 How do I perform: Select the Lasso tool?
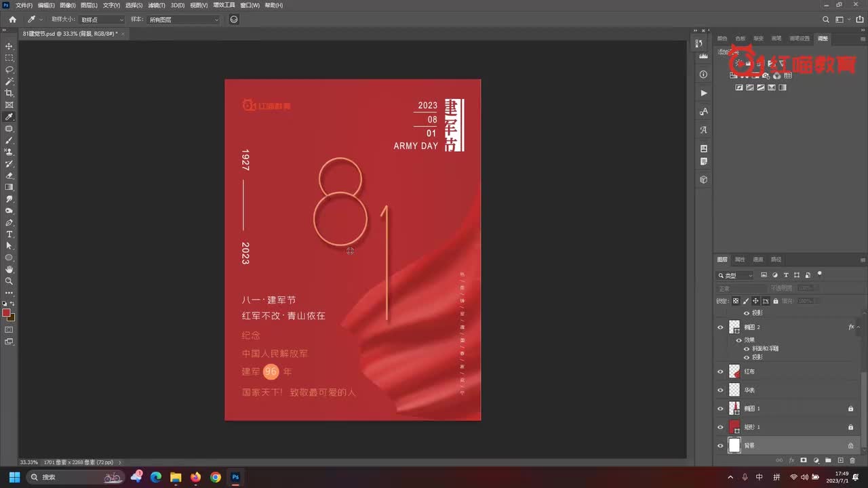(x=9, y=70)
